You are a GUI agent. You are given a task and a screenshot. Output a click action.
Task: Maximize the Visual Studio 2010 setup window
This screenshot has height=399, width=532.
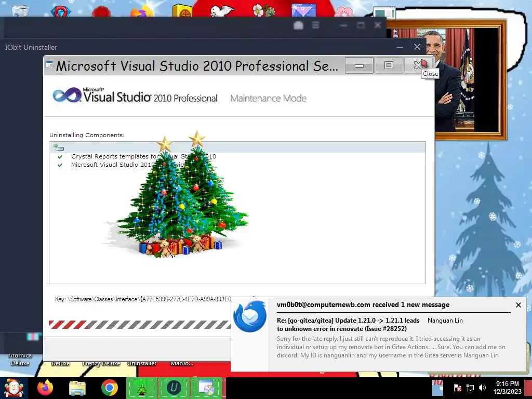[389, 65]
